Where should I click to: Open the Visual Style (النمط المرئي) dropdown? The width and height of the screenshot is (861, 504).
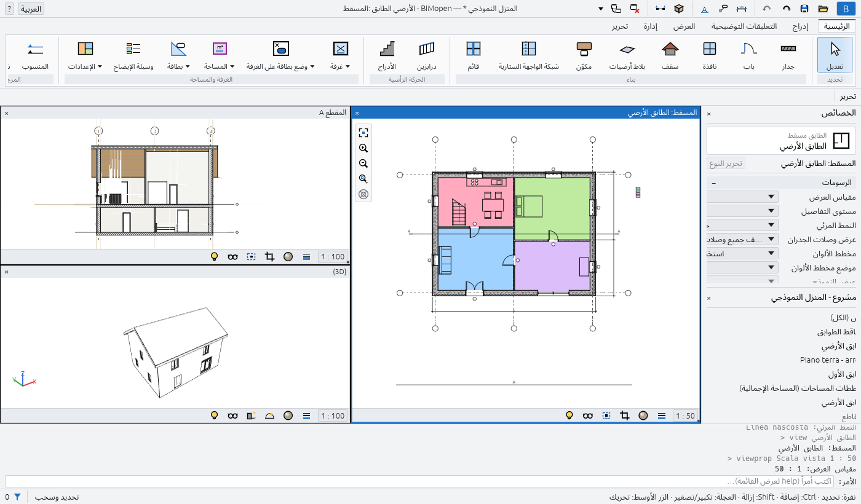point(742,225)
